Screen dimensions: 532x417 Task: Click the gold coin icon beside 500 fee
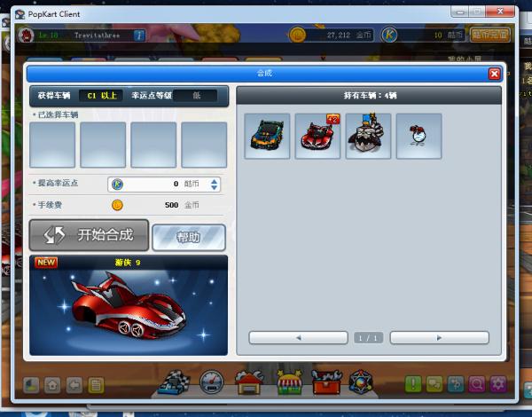click(117, 205)
